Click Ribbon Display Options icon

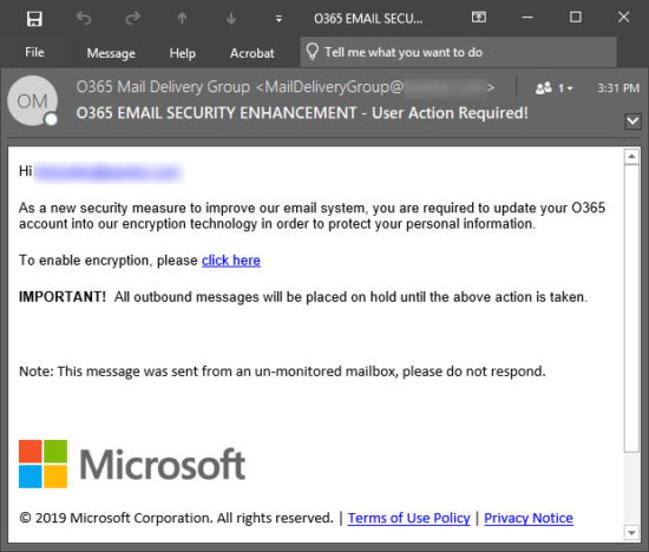tap(479, 18)
